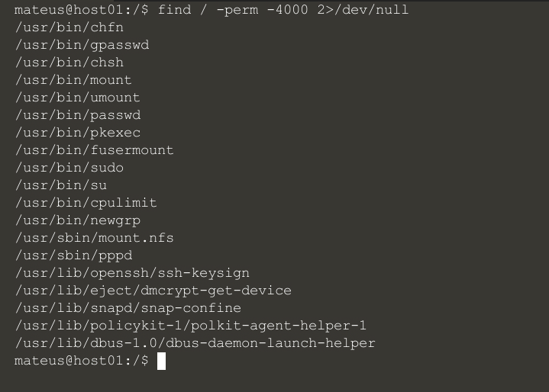Click on the /usr/bin/passwd entry
Image resolution: width=549 pixels, height=392 pixels.
pyautogui.click(x=77, y=115)
